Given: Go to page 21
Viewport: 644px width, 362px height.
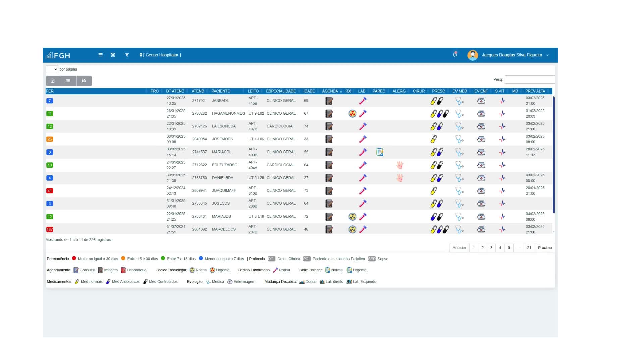Looking at the screenshot, I should coord(529,248).
